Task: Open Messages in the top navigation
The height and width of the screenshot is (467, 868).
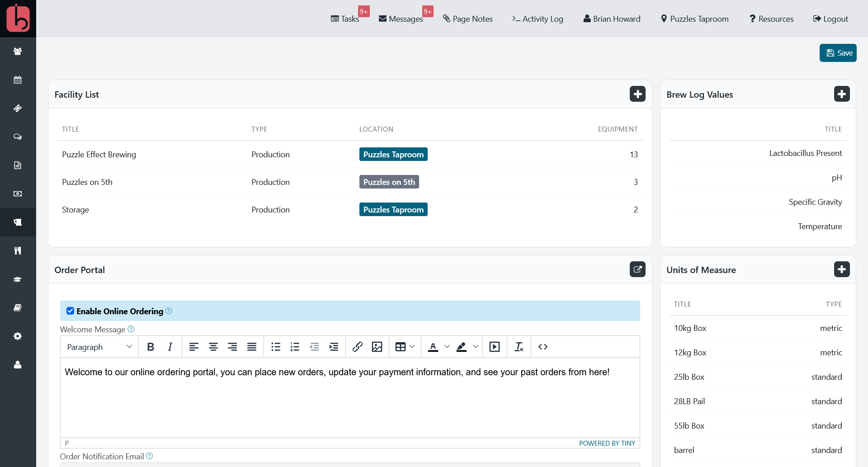Action: point(401,19)
